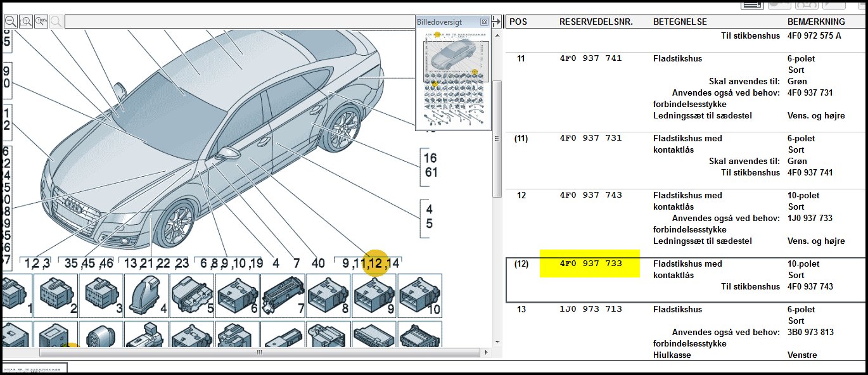This screenshot has height=375, width=868.
Task: Click callout number 40 in the diagram
Action: tap(318, 263)
